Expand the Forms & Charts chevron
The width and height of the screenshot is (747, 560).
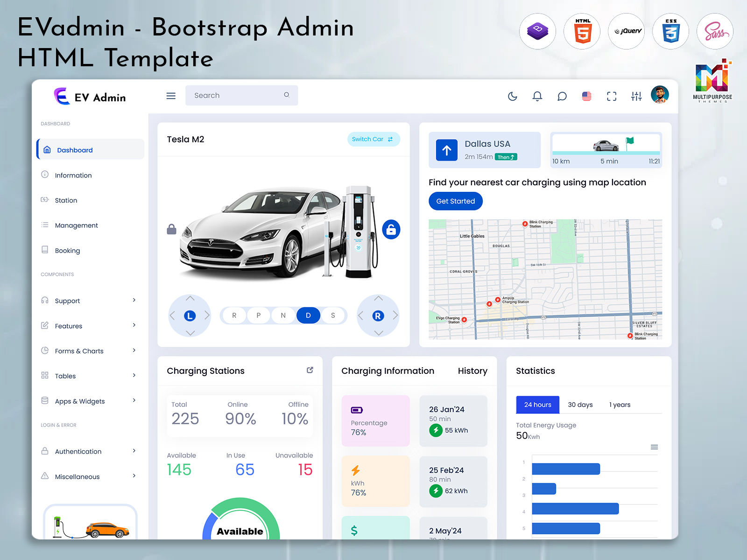point(134,350)
